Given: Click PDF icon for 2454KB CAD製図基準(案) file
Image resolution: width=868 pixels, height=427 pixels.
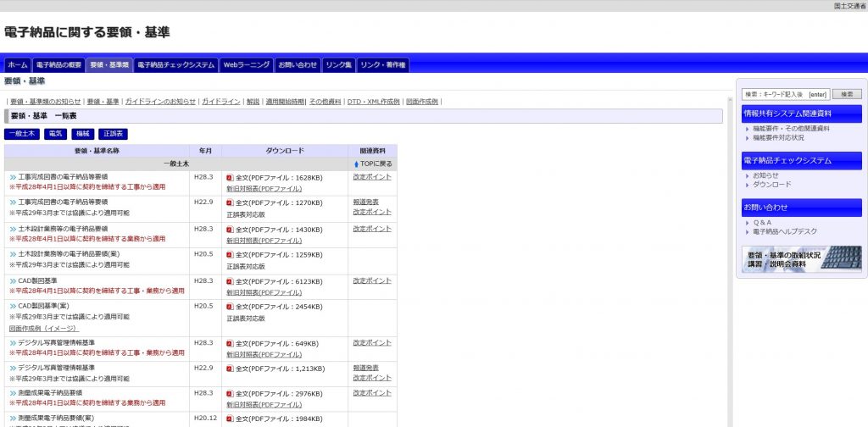Looking at the screenshot, I should tap(230, 307).
